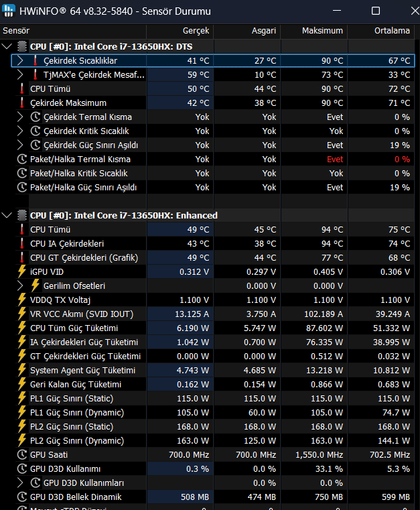Image resolution: width=420 pixels, height=510 pixels.
Task: Select Paket/Halka Termal Kısma row label
Action: [80, 159]
